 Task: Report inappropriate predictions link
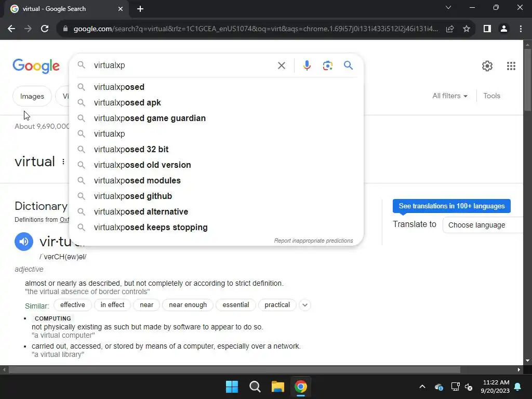pyautogui.click(x=313, y=241)
